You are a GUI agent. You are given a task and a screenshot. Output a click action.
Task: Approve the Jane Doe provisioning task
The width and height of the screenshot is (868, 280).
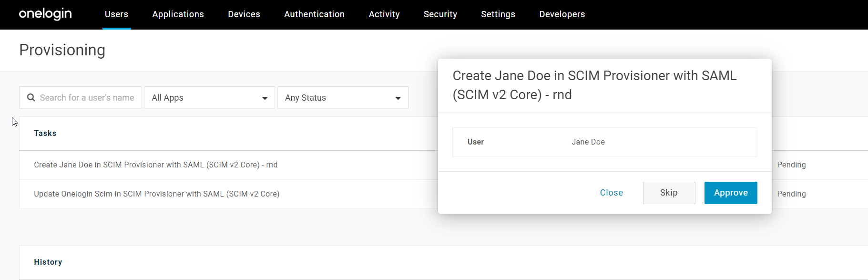click(x=731, y=193)
